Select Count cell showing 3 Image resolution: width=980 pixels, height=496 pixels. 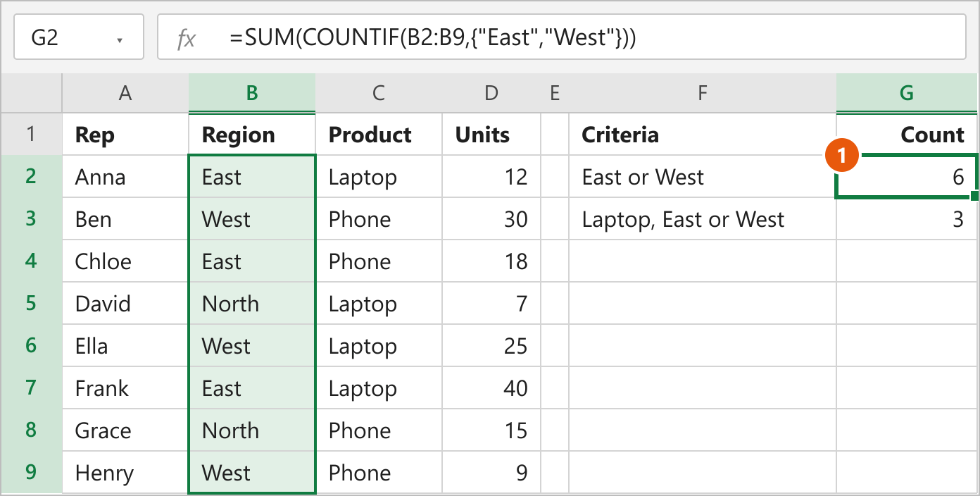[907, 218]
